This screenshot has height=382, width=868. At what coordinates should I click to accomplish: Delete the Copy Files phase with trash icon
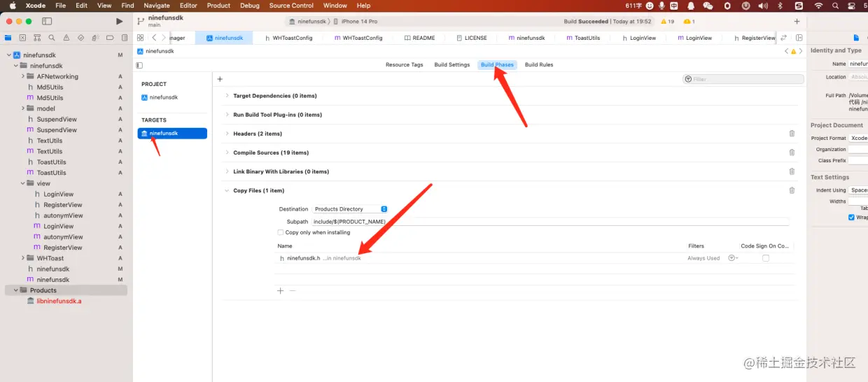(x=792, y=190)
